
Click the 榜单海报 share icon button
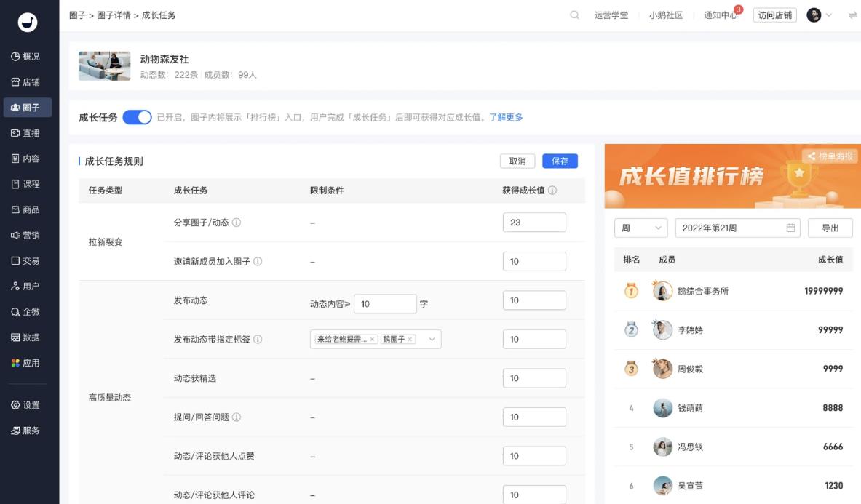click(x=830, y=156)
